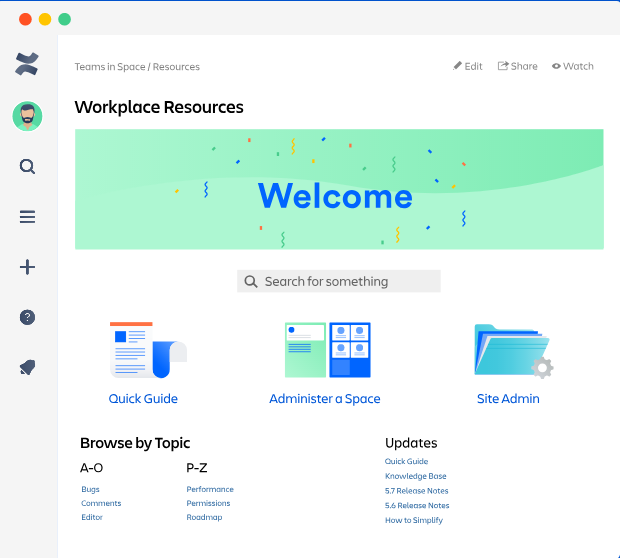
Task: Open the user profile avatar
Action: tap(27, 116)
